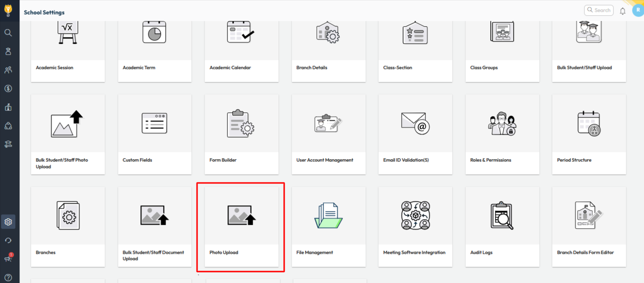This screenshot has width=644, height=283.
Task: Open the Form Builder clipboard icon
Action: pos(241,123)
